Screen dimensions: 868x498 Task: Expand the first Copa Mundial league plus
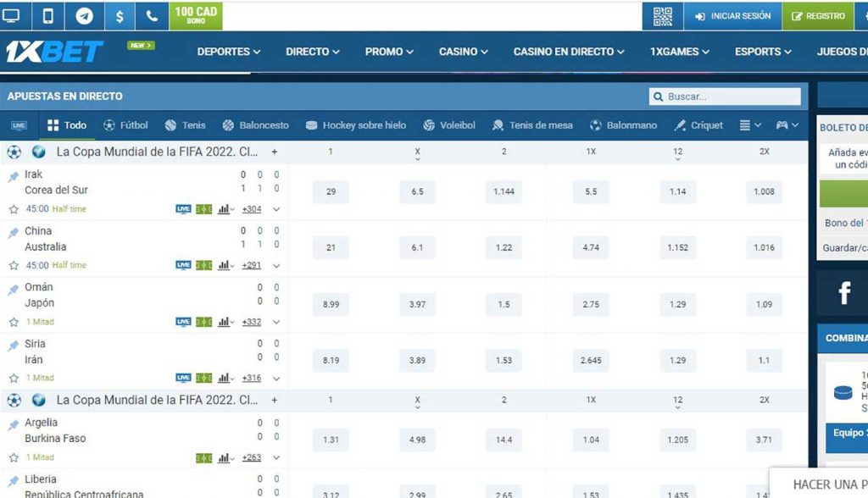coord(274,152)
